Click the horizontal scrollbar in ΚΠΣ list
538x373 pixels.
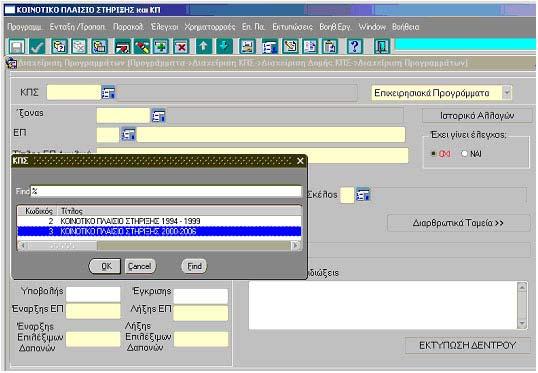click(160, 246)
